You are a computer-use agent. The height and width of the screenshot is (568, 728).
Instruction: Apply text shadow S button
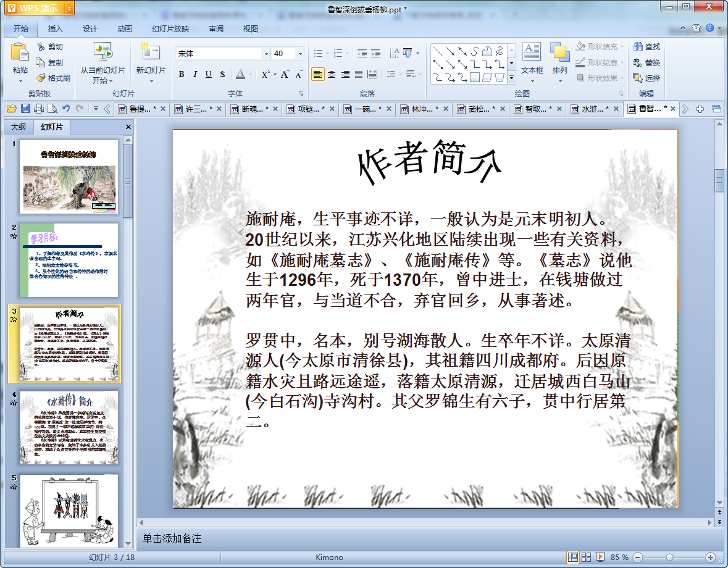(222, 74)
